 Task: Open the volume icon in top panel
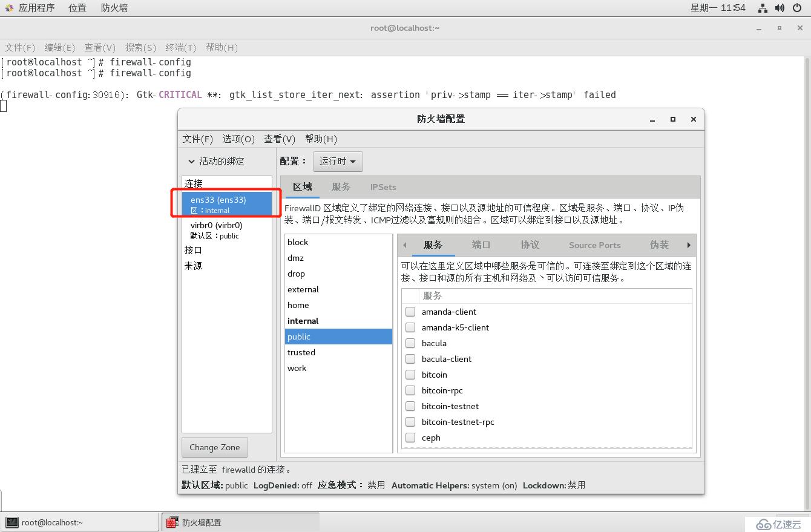tap(780, 8)
